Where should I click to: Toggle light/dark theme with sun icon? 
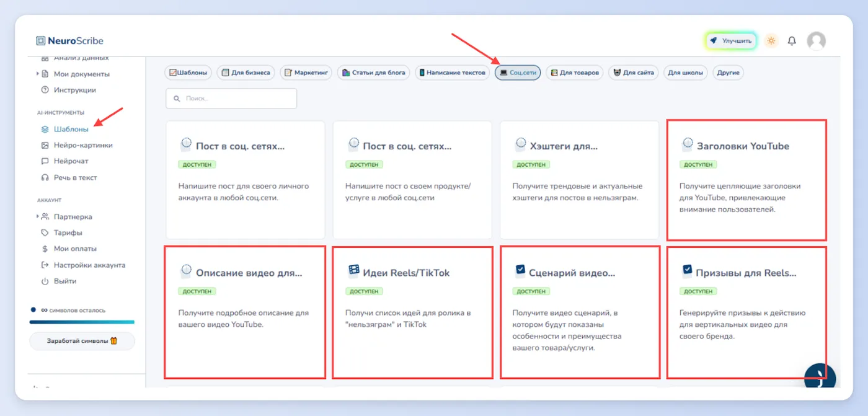click(771, 41)
